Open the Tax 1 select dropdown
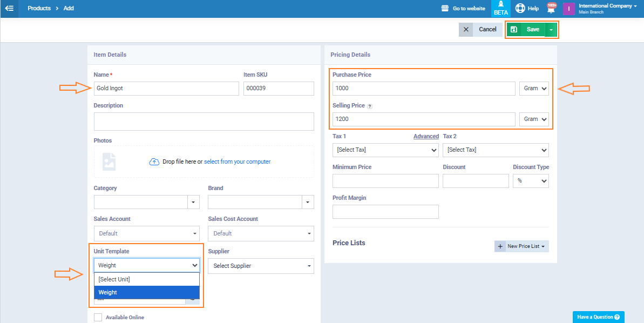 coord(385,150)
